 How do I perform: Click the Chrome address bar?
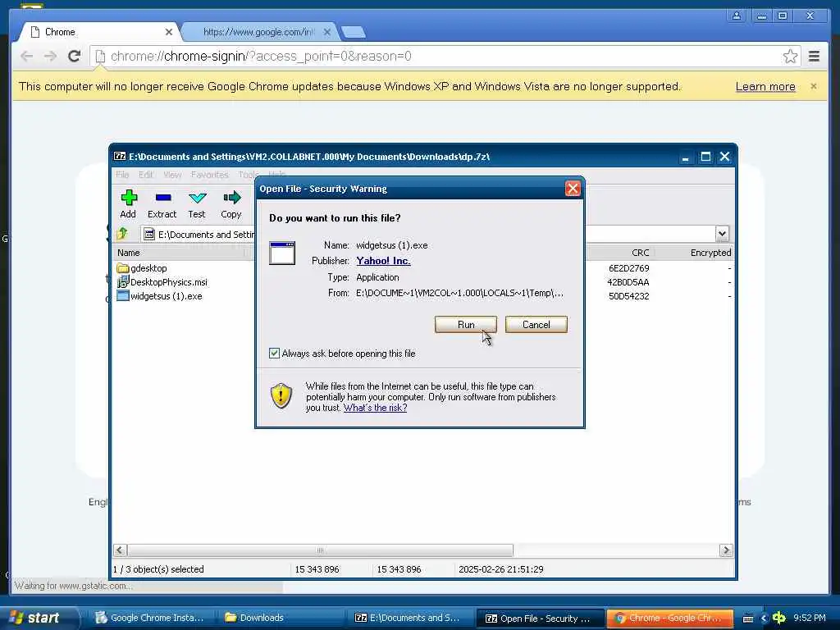tap(445, 57)
